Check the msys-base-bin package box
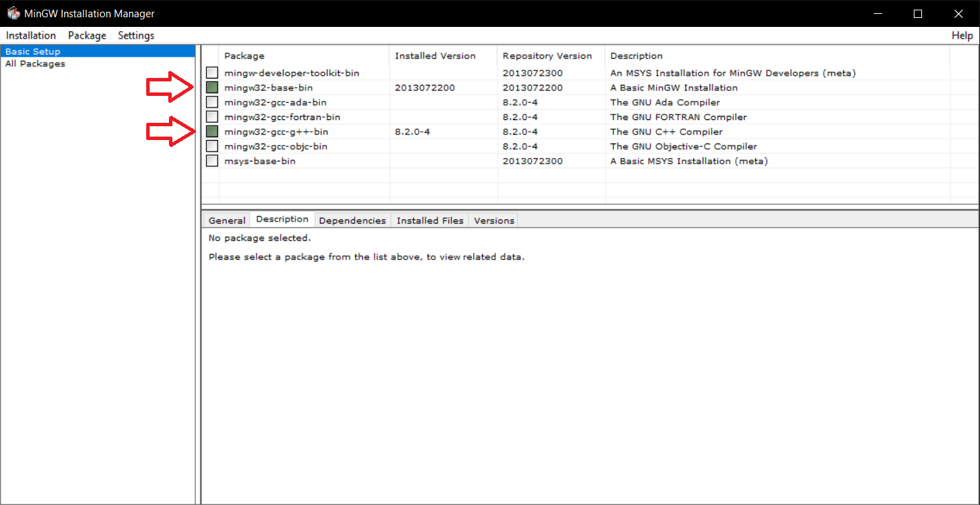 [212, 161]
